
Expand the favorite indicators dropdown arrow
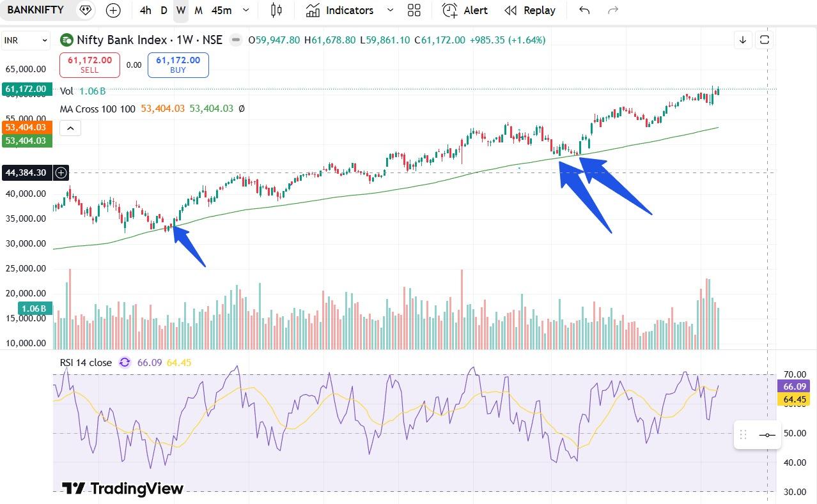point(390,10)
